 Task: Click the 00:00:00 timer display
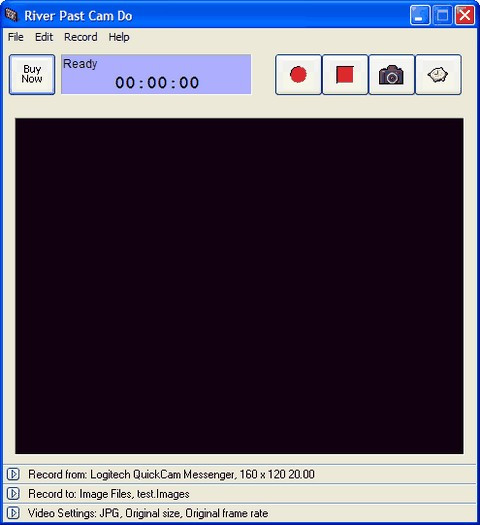point(157,83)
